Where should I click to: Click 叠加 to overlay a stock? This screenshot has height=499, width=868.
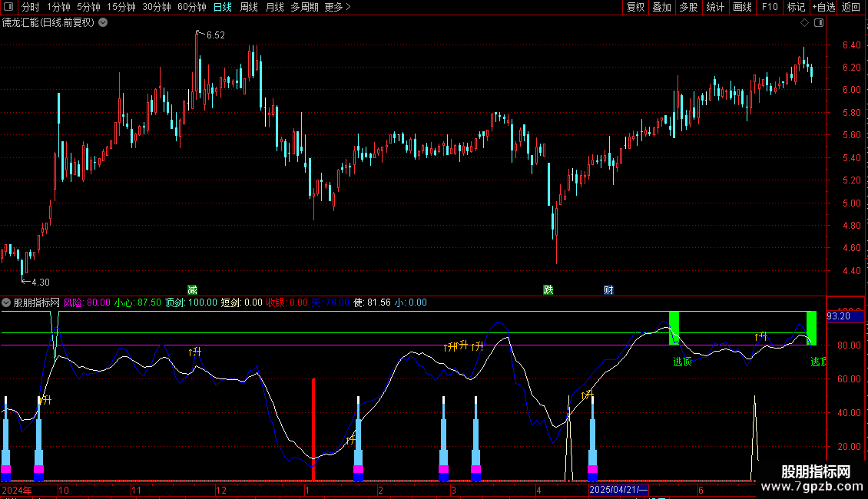pyautogui.click(x=661, y=7)
